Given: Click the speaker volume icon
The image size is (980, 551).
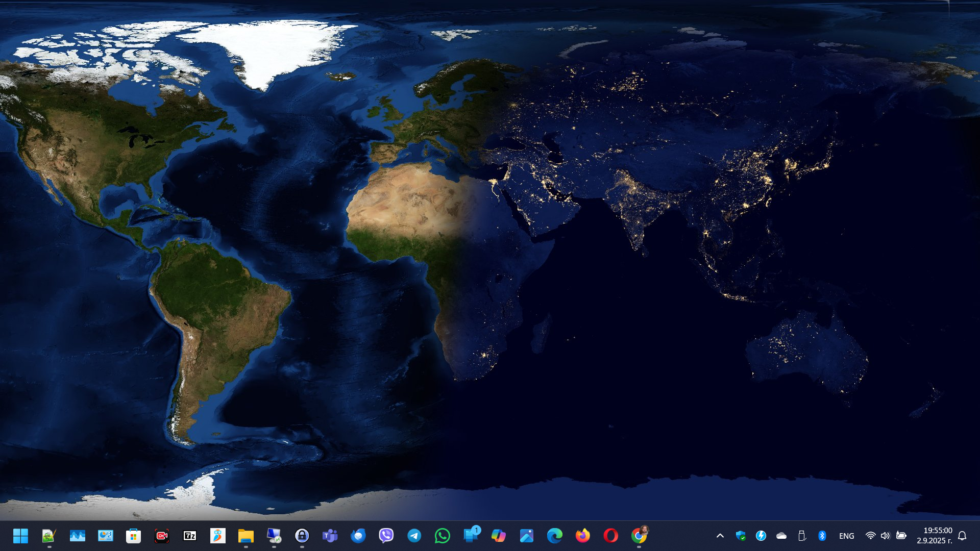Looking at the screenshot, I should coord(885,536).
